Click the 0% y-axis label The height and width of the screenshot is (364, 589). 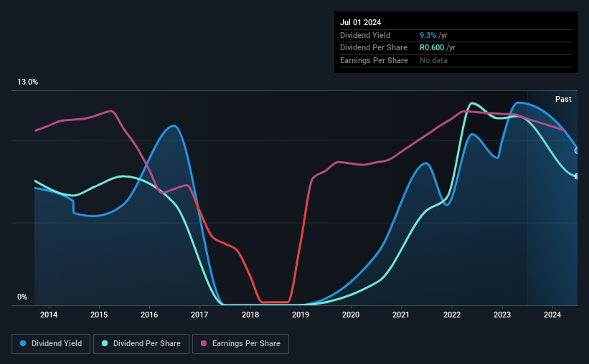pyautogui.click(x=22, y=297)
